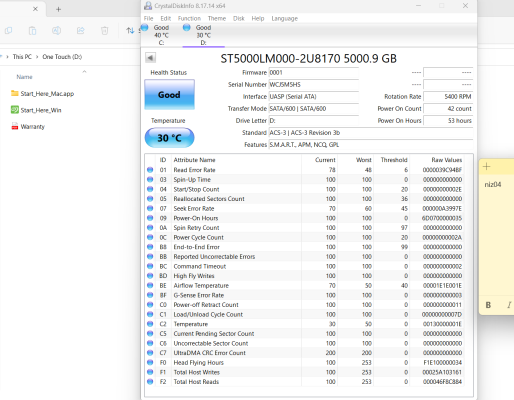Image resolution: width=514 pixels, height=400 pixels.
Task: Open Start_Here_Mac.app folder in Explorer
Action: pyautogui.click(x=42, y=94)
